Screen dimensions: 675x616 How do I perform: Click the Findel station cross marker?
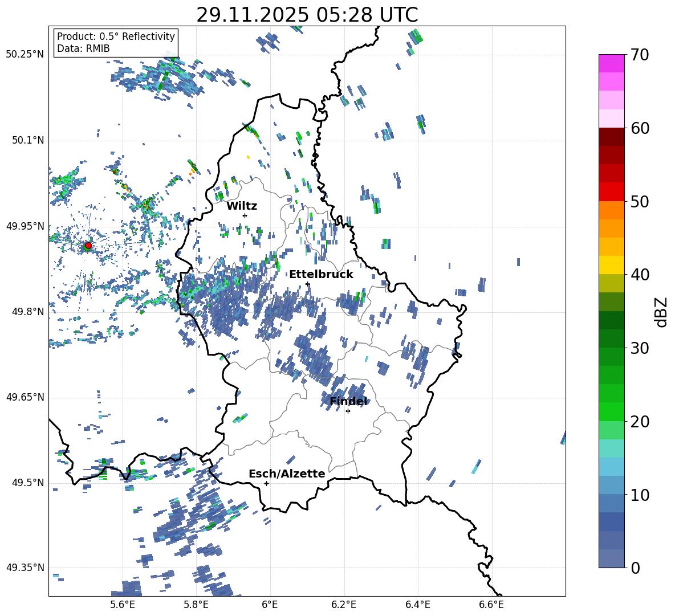348,411
